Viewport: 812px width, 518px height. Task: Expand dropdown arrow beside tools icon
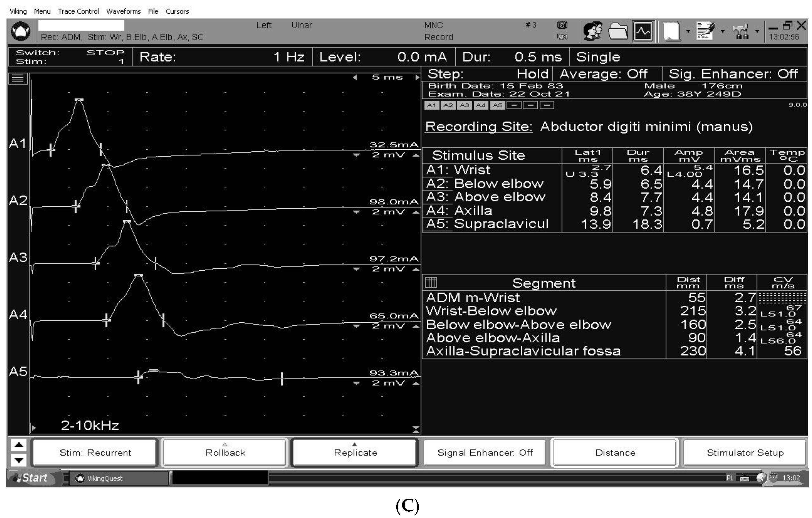757,31
